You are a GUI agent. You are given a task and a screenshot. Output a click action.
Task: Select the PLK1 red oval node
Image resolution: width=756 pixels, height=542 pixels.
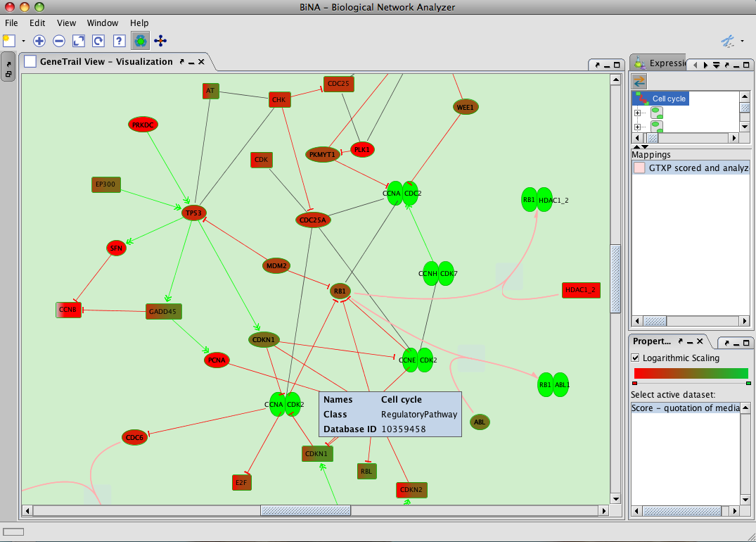tap(362, 150)
